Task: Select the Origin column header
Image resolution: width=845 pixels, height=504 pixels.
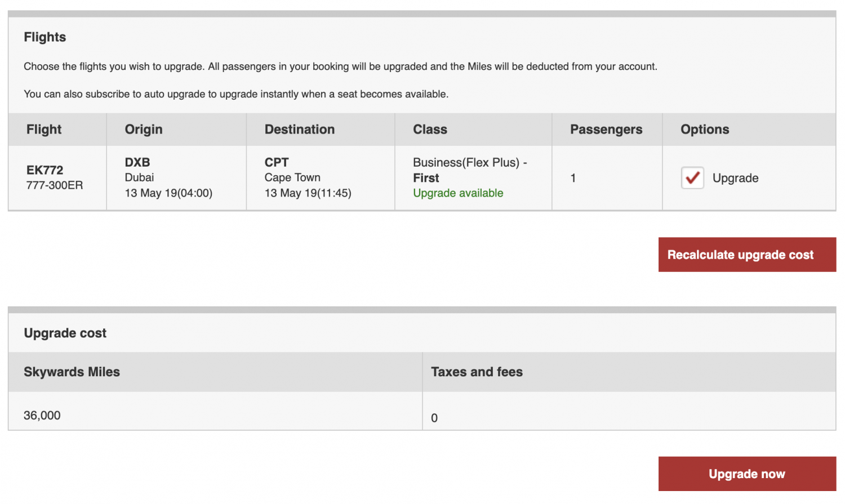Action: click(143, 129)
